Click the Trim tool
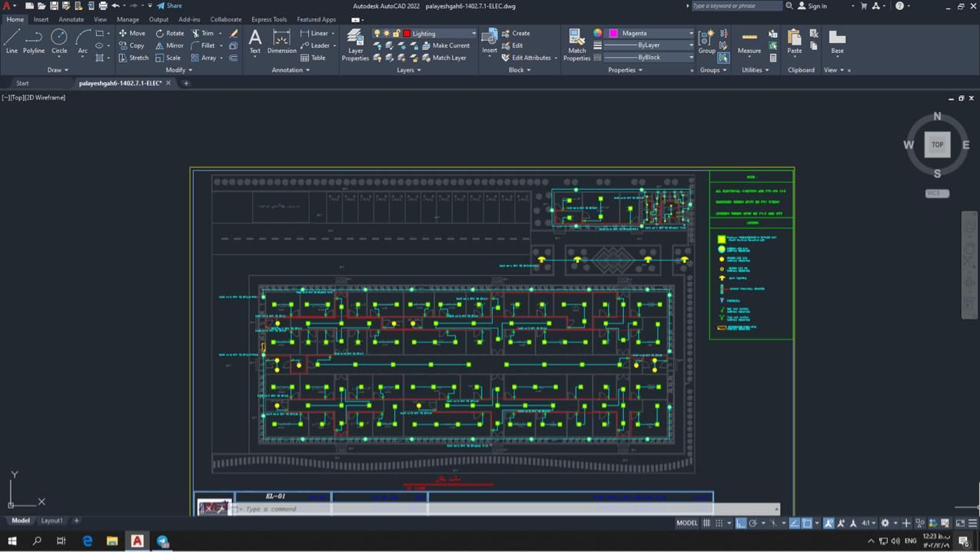 203,33
